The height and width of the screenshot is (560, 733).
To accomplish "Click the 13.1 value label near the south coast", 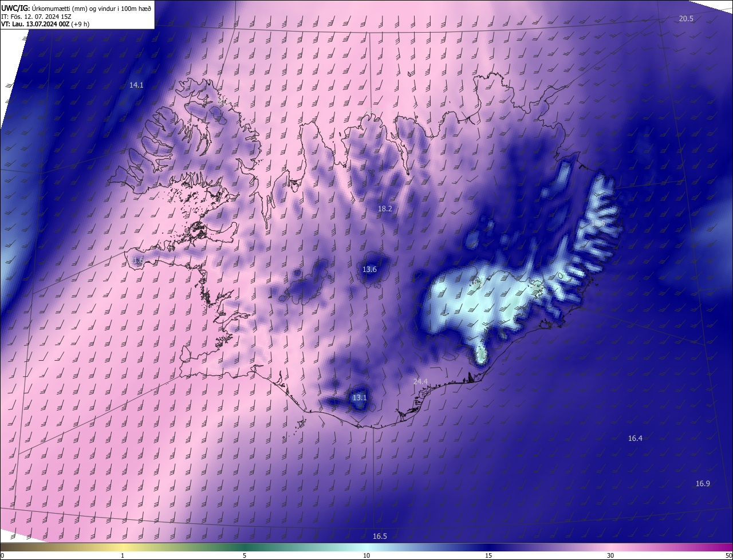I will 360,397.
